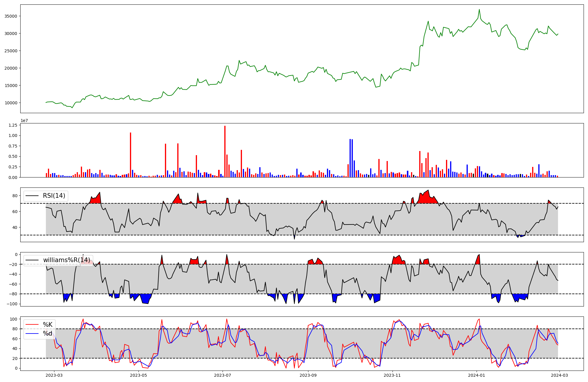This screenshot has width=588, height=382.
Task: Click the highest peak of green price line
Action: pyautogui.click(x=479, y=10)
